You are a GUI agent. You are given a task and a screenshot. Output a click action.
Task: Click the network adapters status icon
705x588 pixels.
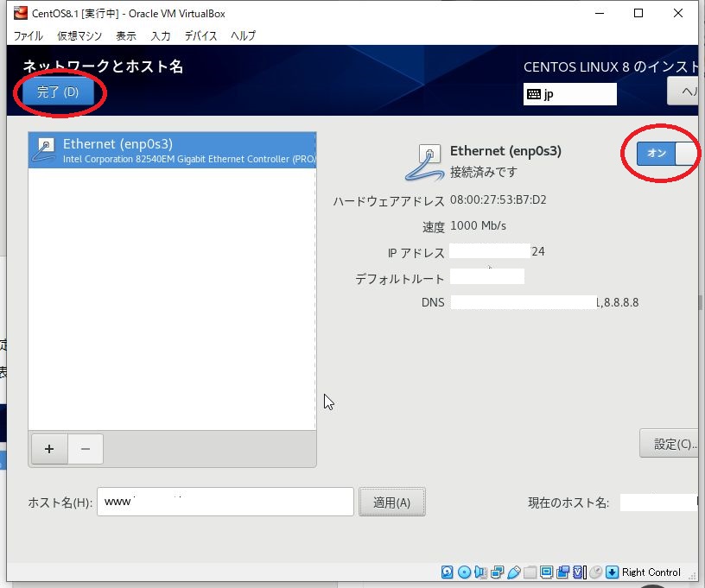pyautogui.click(x=498, y=572)
